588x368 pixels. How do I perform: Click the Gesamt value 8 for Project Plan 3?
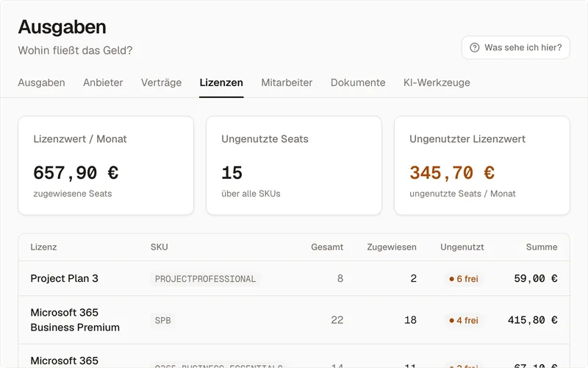[x=340, y=278]
